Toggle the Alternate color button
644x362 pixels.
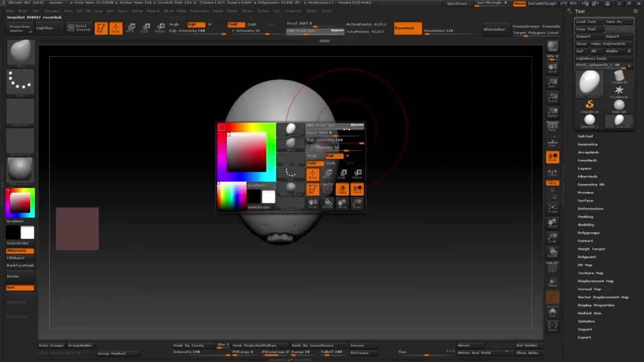20,250
